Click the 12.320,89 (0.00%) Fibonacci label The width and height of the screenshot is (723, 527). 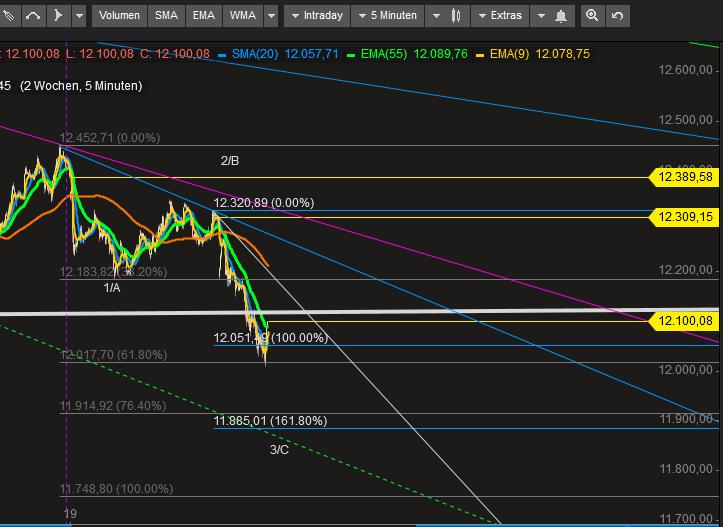(264, 203)
